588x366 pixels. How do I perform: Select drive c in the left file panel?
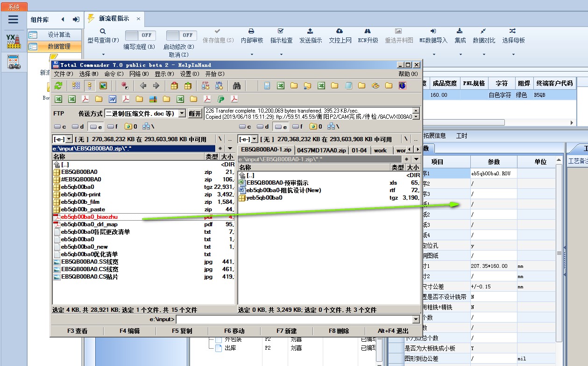pyautogui.click(x=60, y=126)
